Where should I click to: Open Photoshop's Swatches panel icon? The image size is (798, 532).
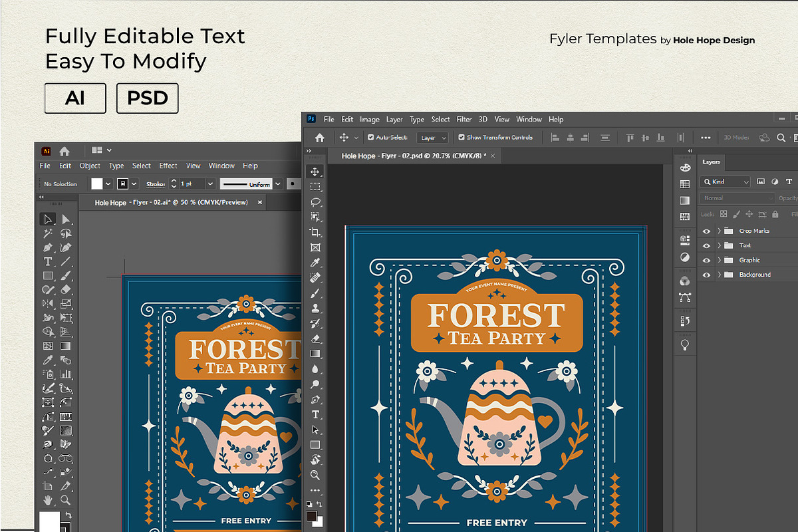click(x=685, y=184)
